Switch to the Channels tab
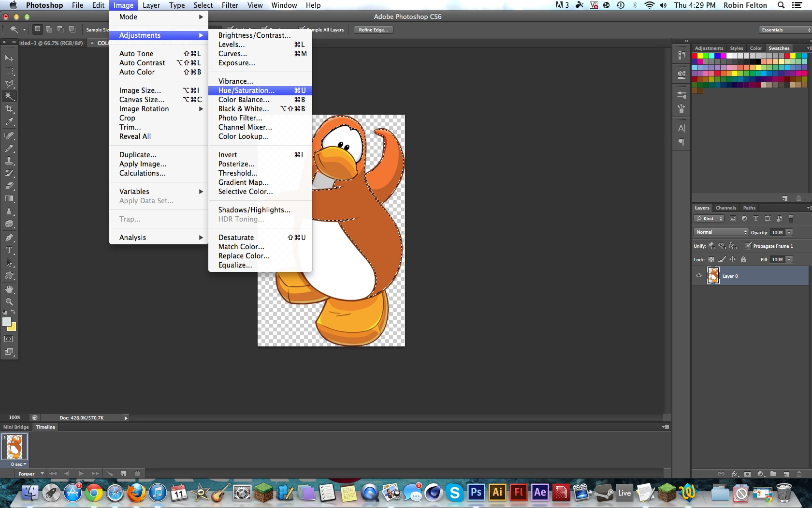The height and width of the screenshot is (508, 812). pos(725,208)
